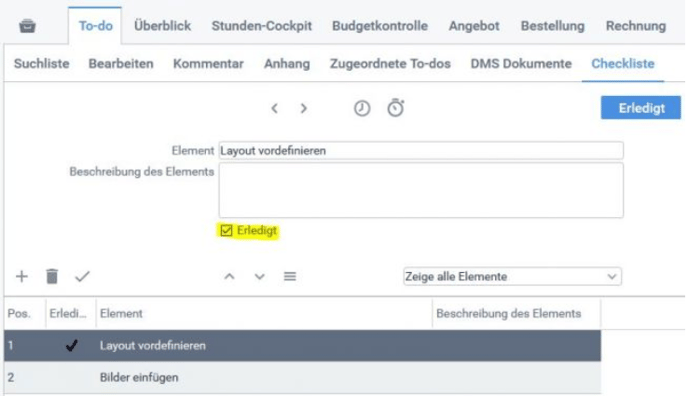Image resolution: width=688 pixels, height=396 pixels.
Task: Select the Checkliste subtab
Action: click(x=623, y=64)
